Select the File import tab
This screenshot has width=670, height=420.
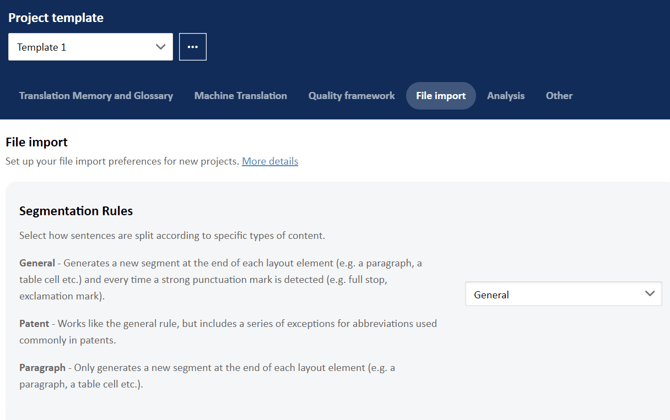tap(440, 96)
